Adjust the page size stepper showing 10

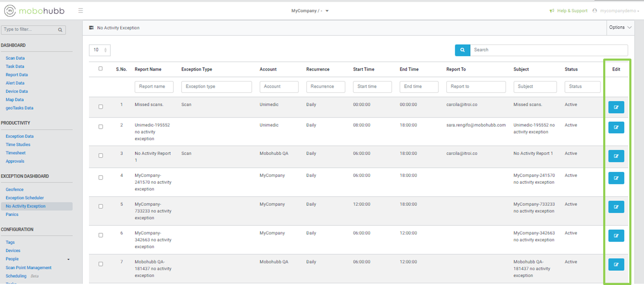[x=105, y=50]
